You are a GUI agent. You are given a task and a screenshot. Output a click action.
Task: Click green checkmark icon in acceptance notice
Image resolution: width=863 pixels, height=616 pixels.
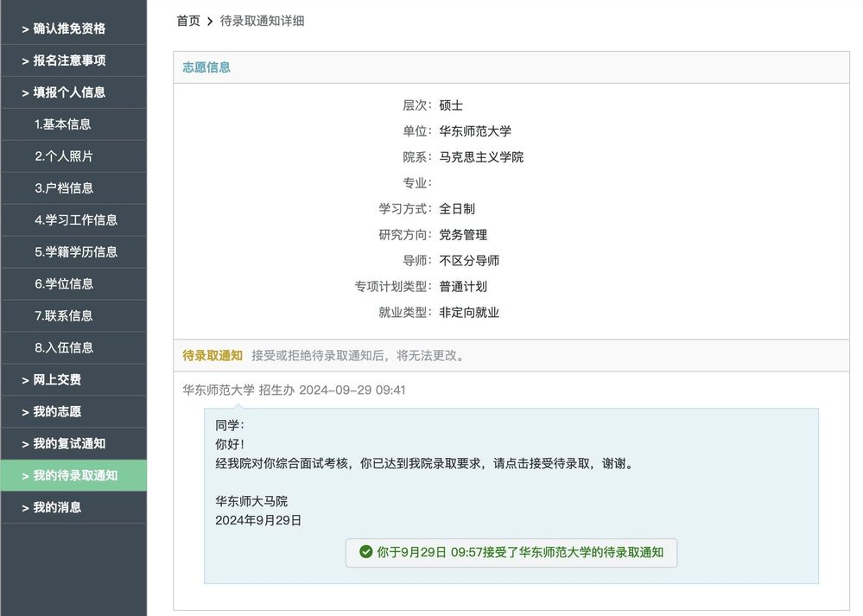366,552
